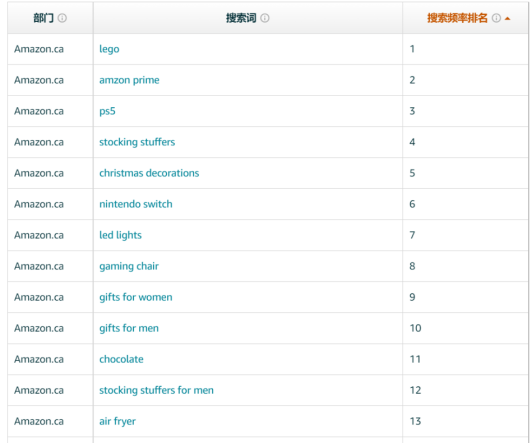Image resolution: width=532 pixels, height=443 pixels.
Task: Open stocking stuffers for men link
Action: (156, 390)
